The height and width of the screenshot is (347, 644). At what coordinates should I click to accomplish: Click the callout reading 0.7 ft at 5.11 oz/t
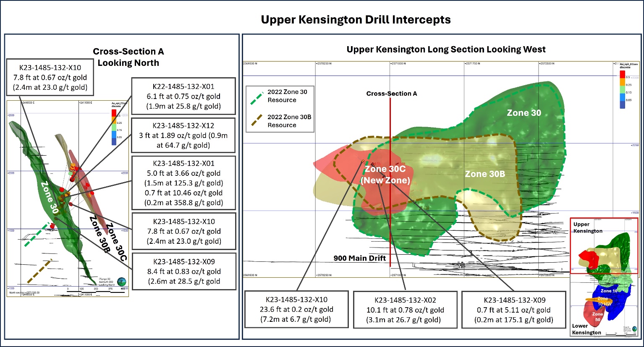coord(513,310)
